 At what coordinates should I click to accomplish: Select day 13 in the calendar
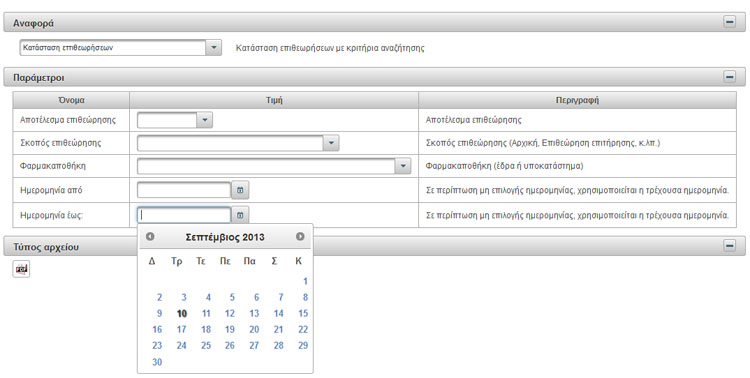click(x=254, y=313)
